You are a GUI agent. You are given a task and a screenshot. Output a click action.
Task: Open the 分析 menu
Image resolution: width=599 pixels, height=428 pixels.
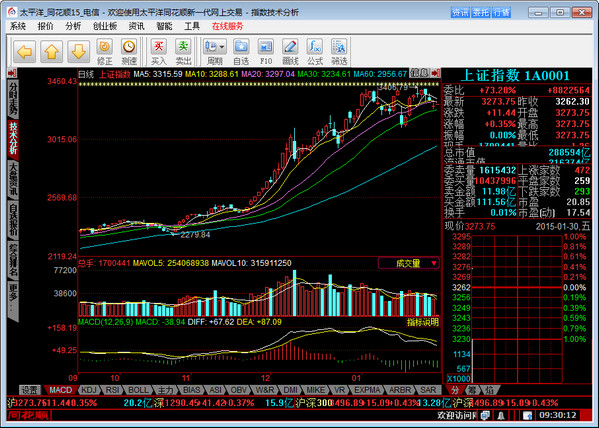[x=73, y=26]
